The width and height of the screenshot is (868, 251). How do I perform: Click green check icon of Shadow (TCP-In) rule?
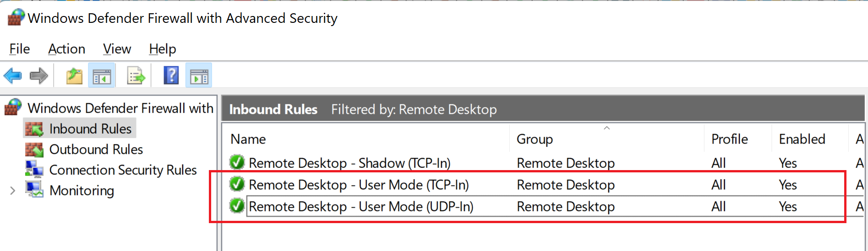(x=237, y=162)
